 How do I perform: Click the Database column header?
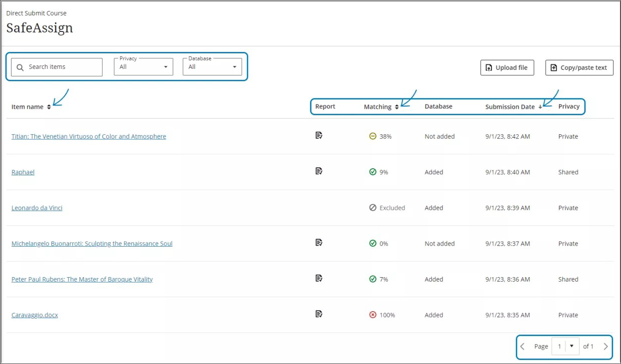click(438, 106)
